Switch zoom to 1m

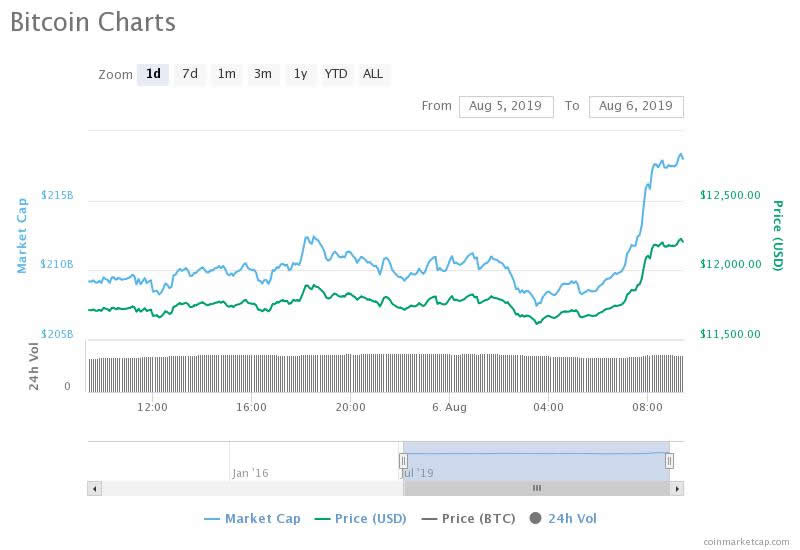click(x=227, y=74)
